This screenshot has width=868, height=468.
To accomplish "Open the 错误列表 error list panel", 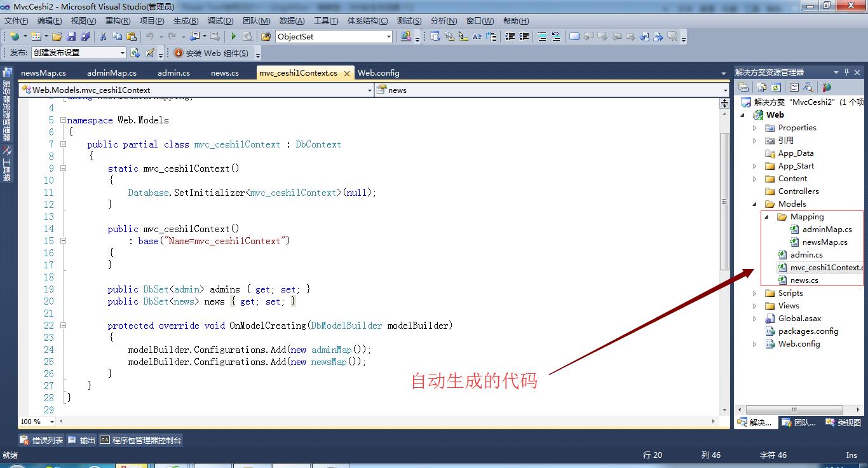I will [42, 440].
